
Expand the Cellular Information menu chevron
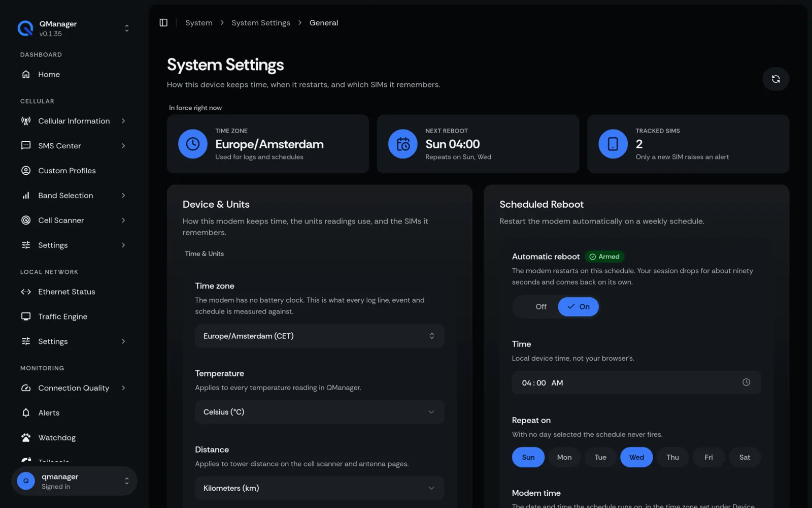coord(123,121)
